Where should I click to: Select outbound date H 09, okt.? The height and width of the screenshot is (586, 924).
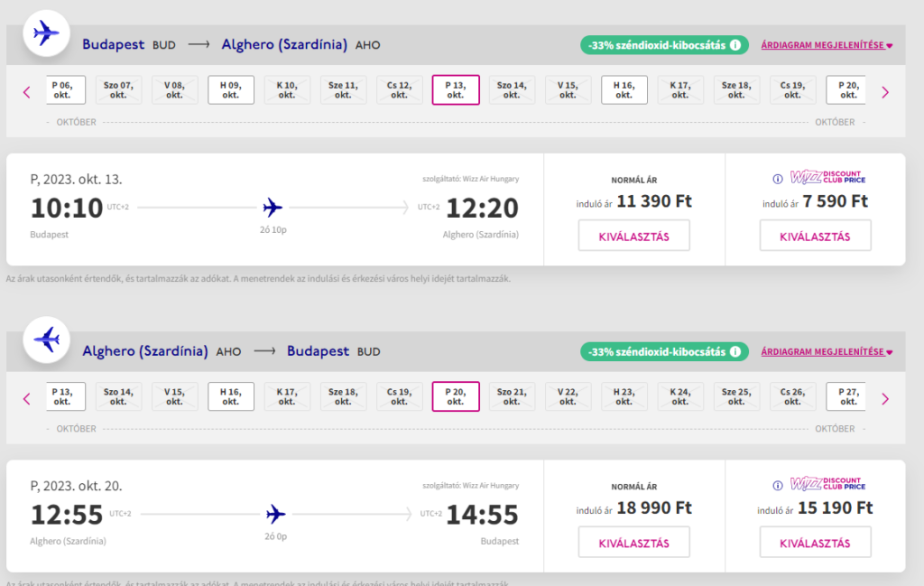click(x=230, y=89)
